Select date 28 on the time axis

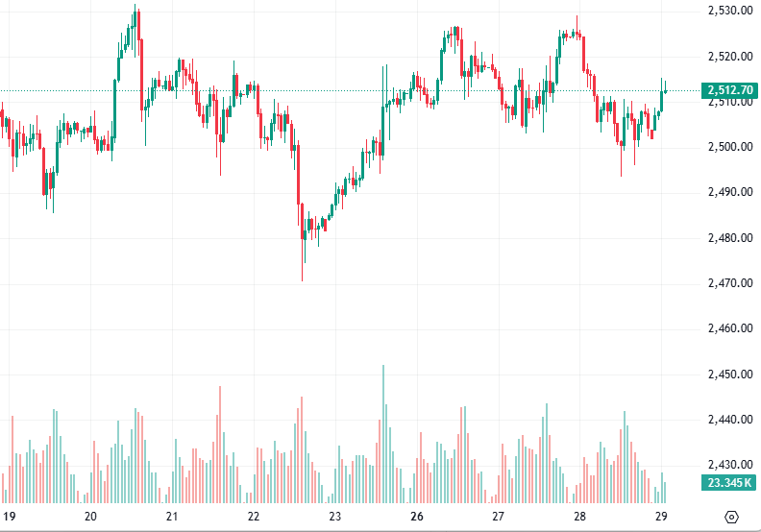tap(579, 516)
